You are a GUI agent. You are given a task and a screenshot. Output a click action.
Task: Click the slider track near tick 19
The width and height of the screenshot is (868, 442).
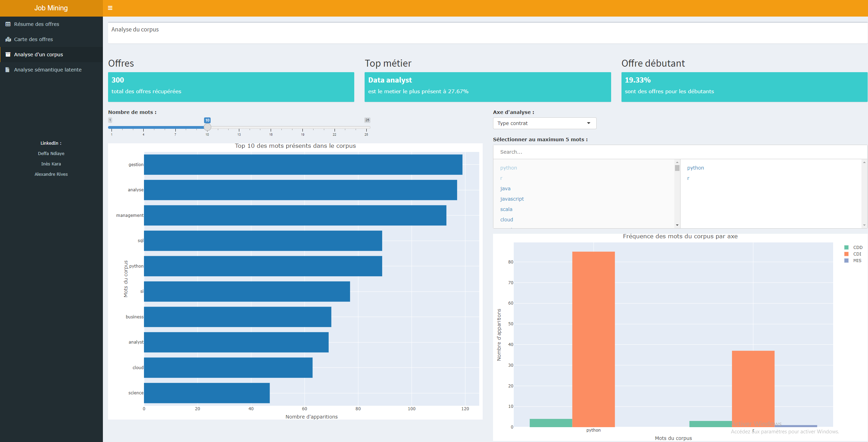click(x=302, y=127)
